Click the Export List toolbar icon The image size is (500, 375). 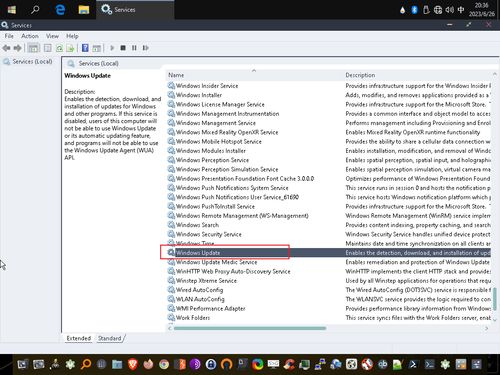70,48
